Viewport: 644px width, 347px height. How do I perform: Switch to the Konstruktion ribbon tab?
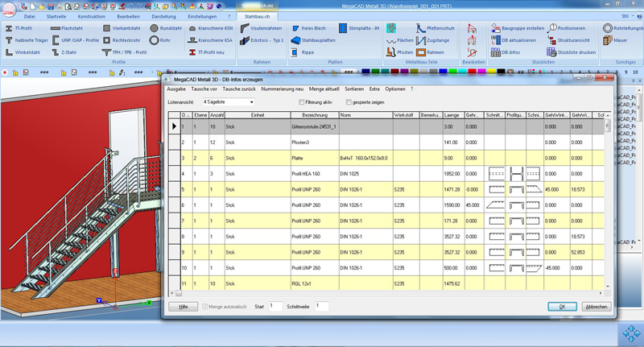(x=91, y=16)
